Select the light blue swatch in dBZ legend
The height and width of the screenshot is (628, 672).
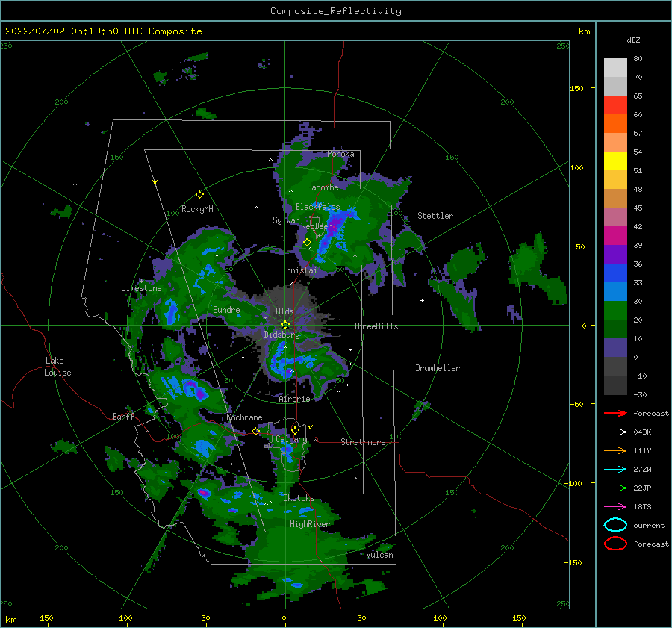click(615, 291)
